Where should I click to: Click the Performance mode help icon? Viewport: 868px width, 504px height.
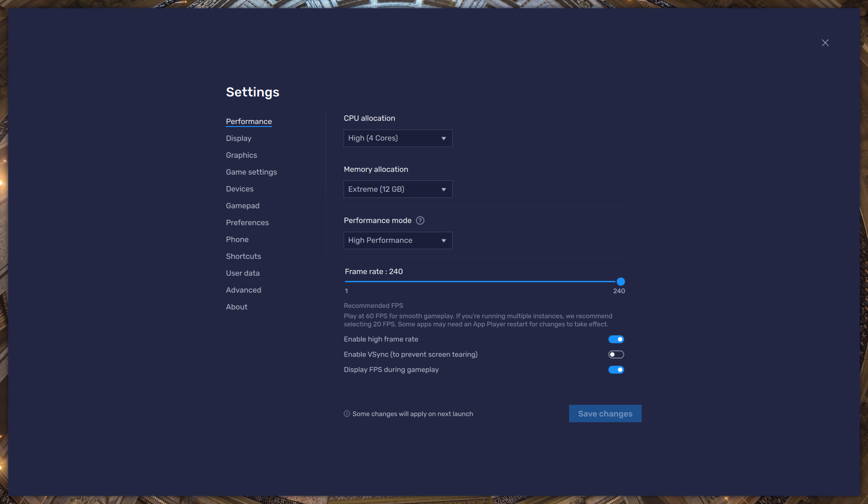pos(420,220)
